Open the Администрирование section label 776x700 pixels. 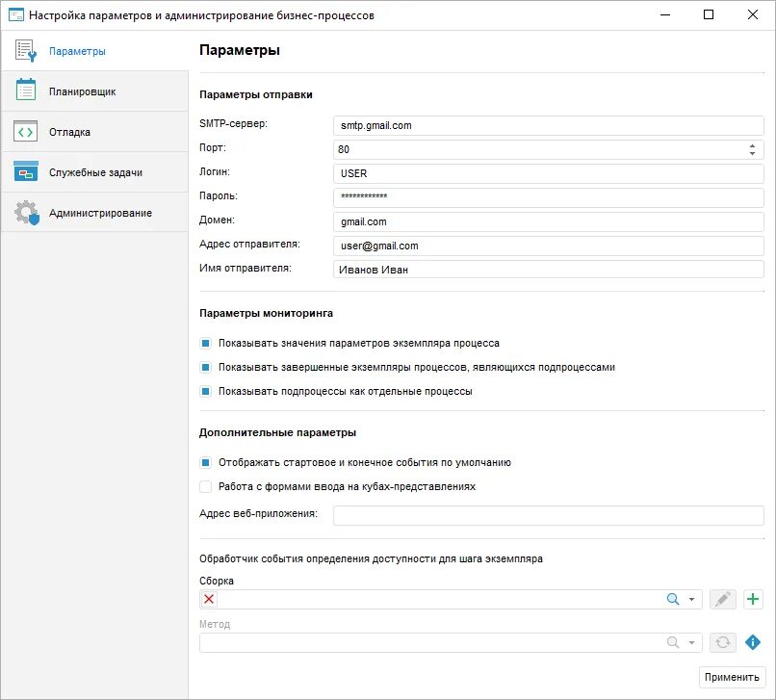coord(100,213)
